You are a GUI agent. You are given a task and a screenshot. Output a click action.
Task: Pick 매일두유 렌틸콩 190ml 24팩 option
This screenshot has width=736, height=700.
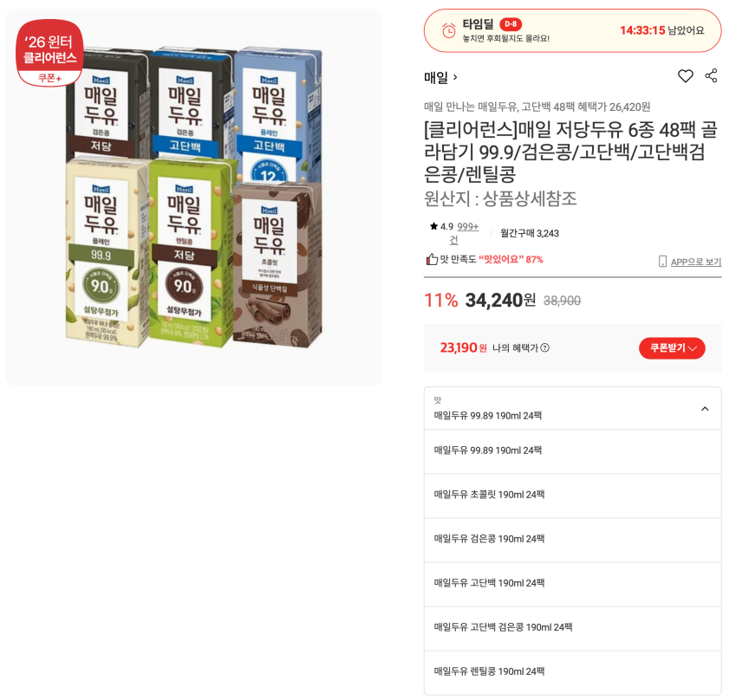tap(572, 672)
